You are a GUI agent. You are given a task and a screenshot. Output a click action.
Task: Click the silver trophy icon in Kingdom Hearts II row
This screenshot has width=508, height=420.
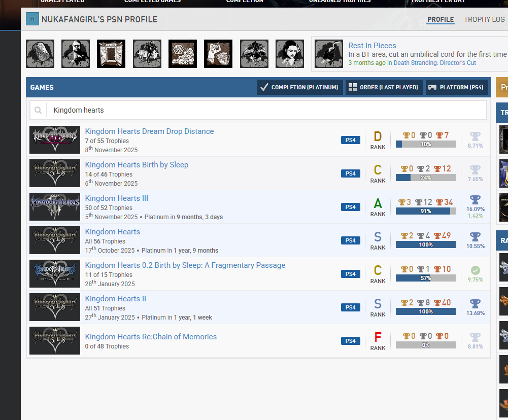[x=421, y=302]
